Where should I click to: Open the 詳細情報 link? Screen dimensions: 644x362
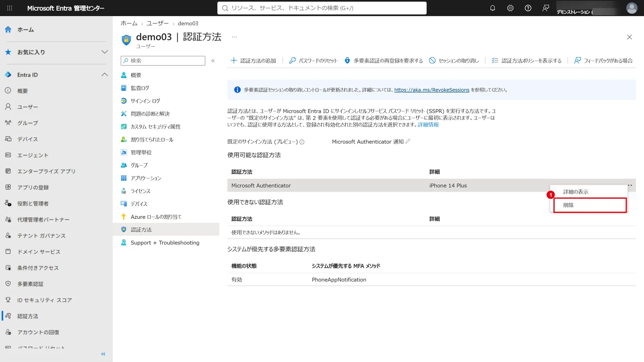coord(428,125)
